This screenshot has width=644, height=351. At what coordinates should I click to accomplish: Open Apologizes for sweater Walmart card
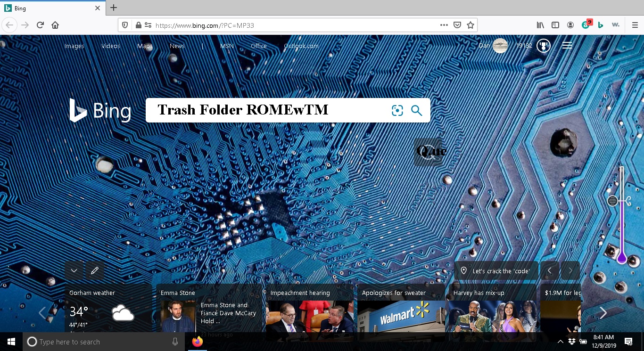[401, 308]
